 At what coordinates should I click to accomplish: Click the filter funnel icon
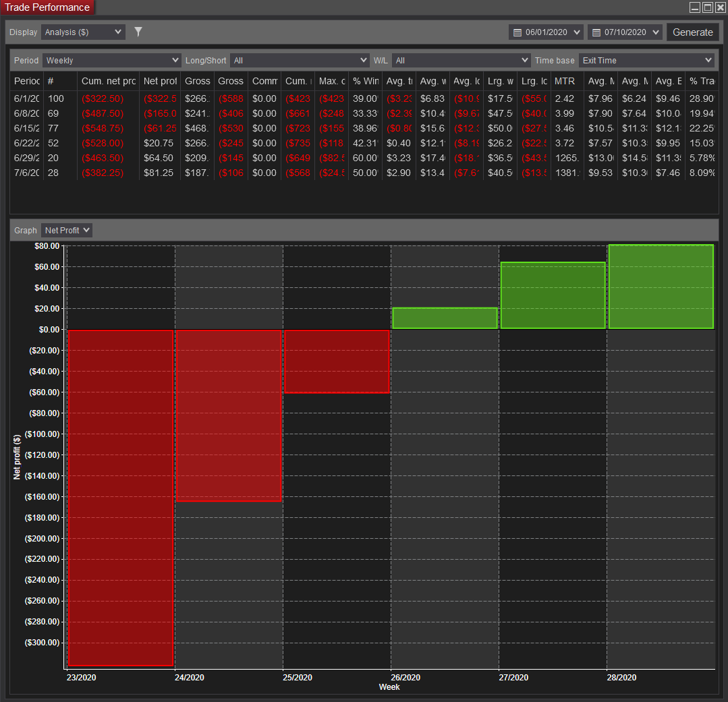click(138, 32)
